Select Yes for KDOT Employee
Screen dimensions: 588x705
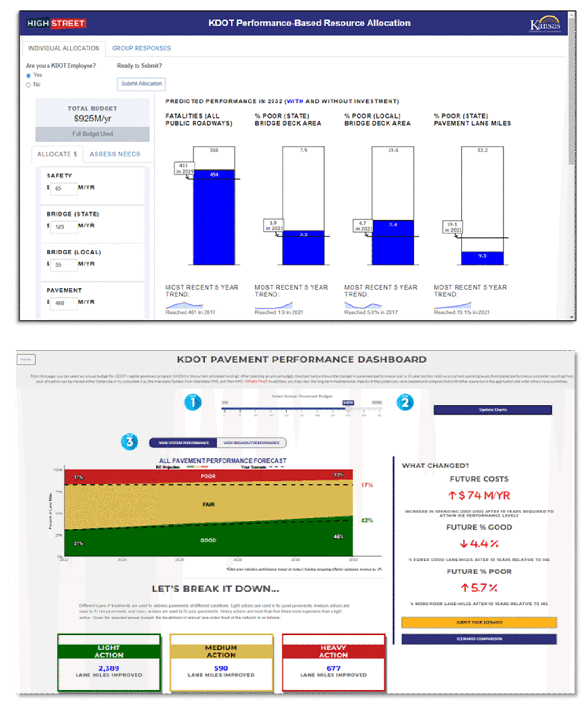(x=29, y=75)
